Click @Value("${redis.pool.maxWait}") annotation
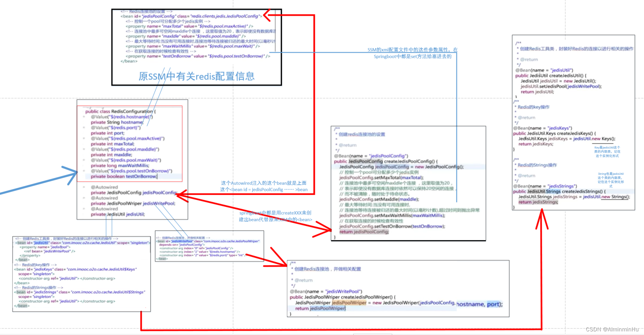644x335 pixels. [x=126, y=160]
